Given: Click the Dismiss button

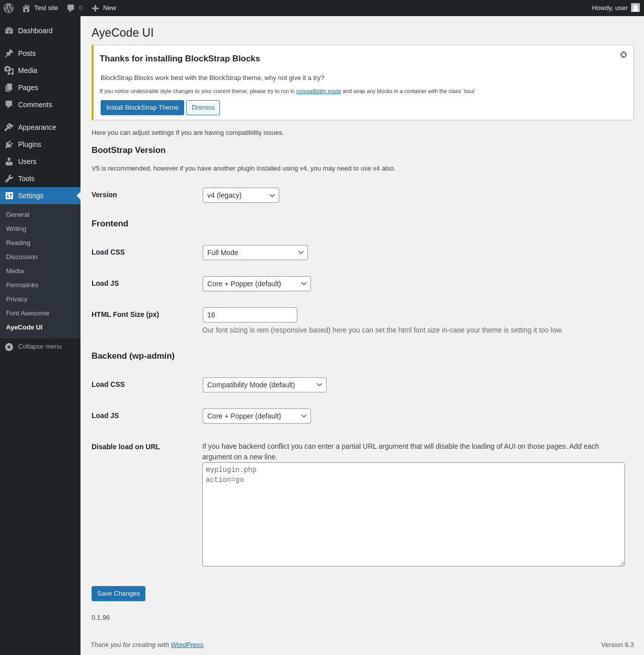Looking at the screenshot, I should click(x=203, y=108).
